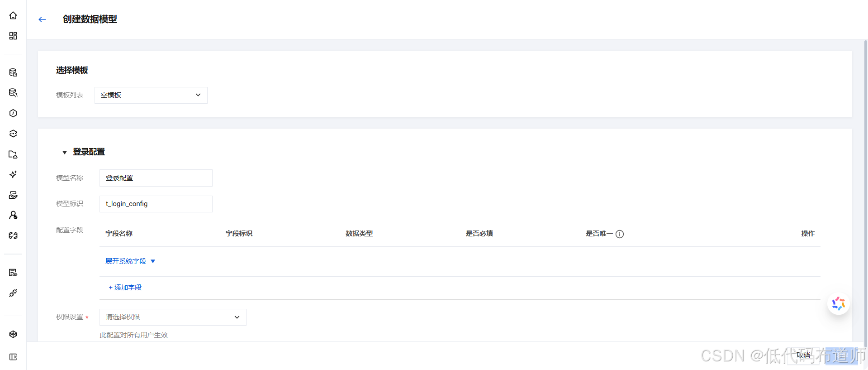This screenshot has width=868, height=370.
Task: Focus the 模型标识 input t_login_config
Action: click(x=156, y=204)
